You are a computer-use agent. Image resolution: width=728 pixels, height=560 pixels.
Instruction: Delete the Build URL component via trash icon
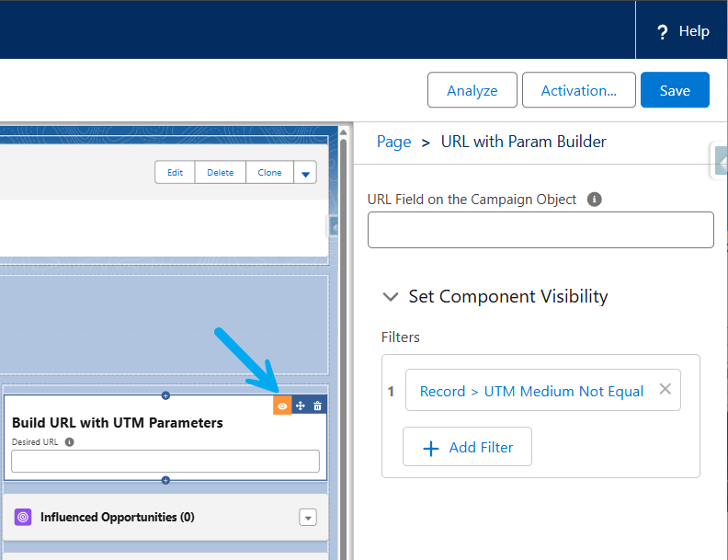[x=318, y=406]
